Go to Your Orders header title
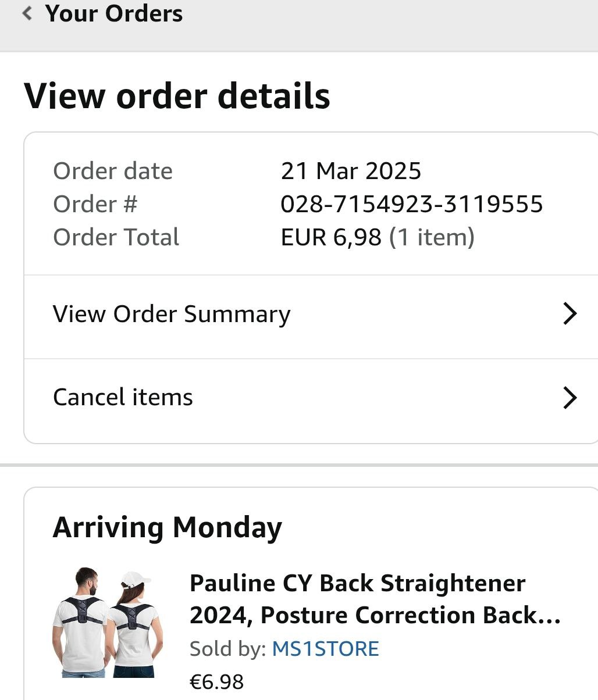 [x=114, y=13]
